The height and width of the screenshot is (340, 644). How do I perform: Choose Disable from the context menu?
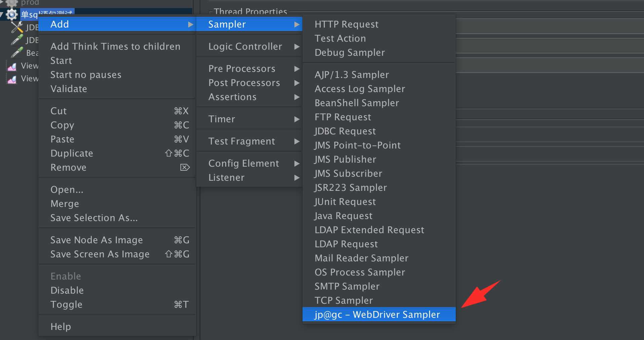tap(67, 290)
